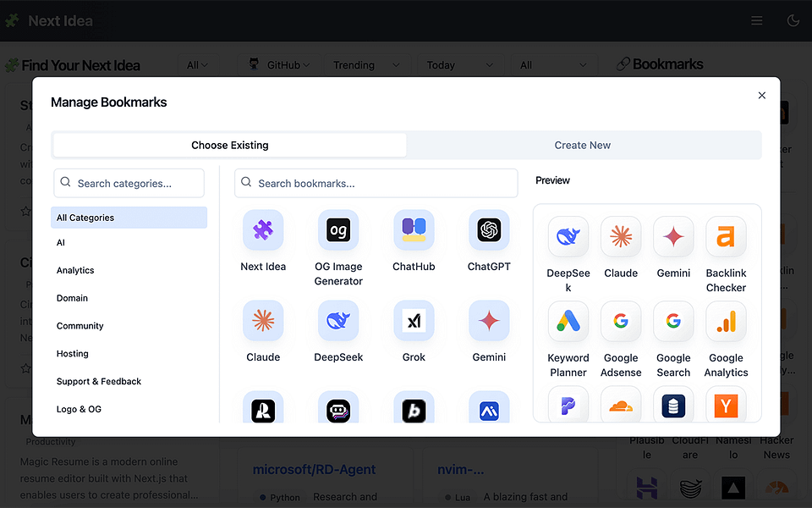Select Google Analytics icon in Preview
The height and width of the screenshot is (508, 812).
pyautogui.click(x=726, y=321)
